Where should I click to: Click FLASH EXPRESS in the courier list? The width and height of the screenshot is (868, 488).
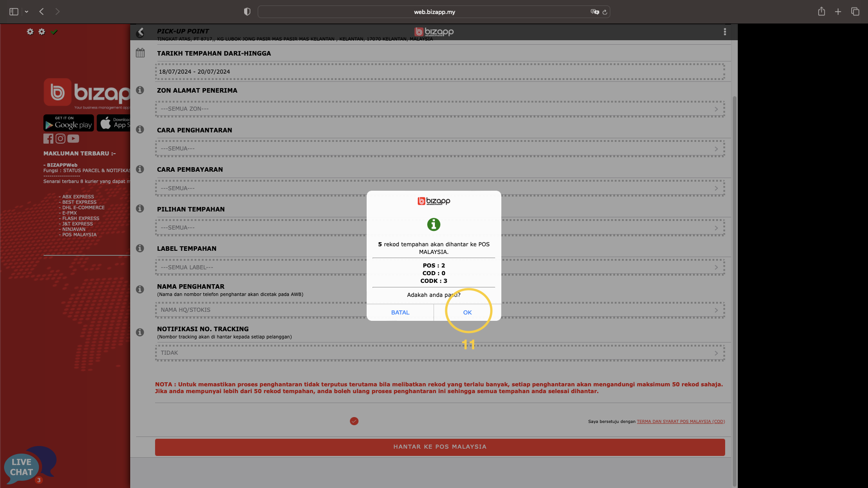(81, 219)
